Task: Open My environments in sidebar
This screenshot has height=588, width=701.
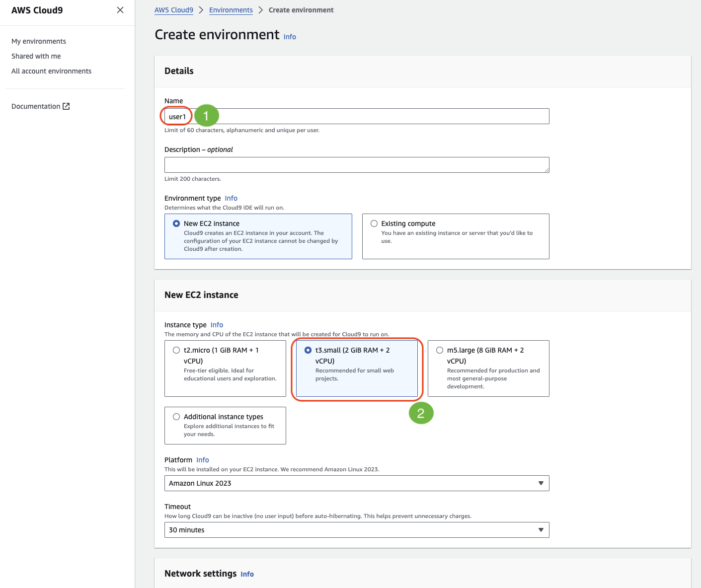Action: [x=39, y=41]
